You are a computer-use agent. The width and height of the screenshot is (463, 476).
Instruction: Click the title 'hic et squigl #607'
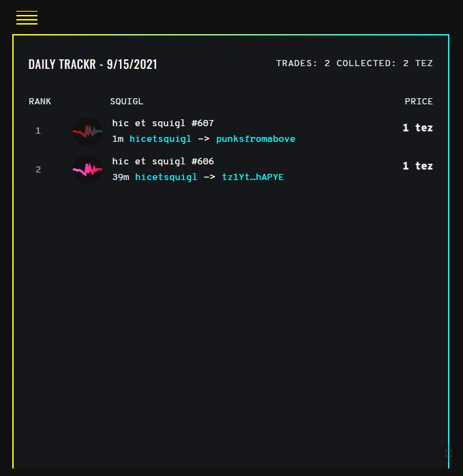click(x=163, y=123)
